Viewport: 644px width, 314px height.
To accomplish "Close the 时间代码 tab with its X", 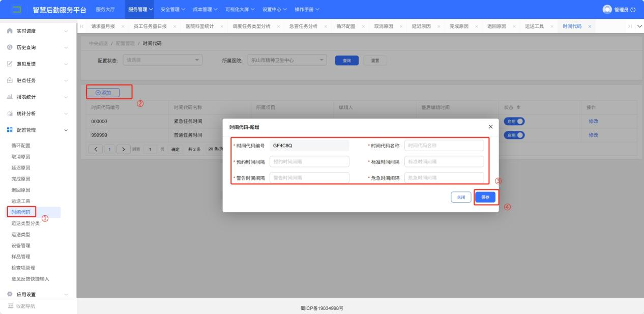I will tap(590, 26).
